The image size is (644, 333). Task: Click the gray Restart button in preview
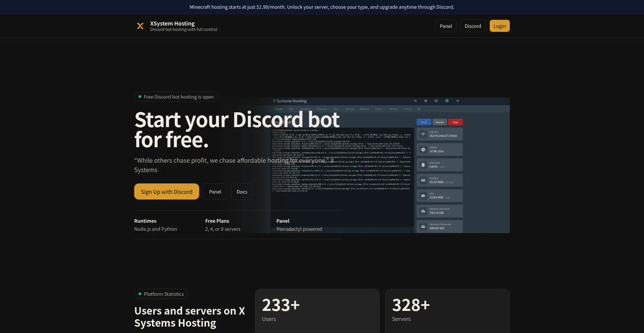click(440, 122)
